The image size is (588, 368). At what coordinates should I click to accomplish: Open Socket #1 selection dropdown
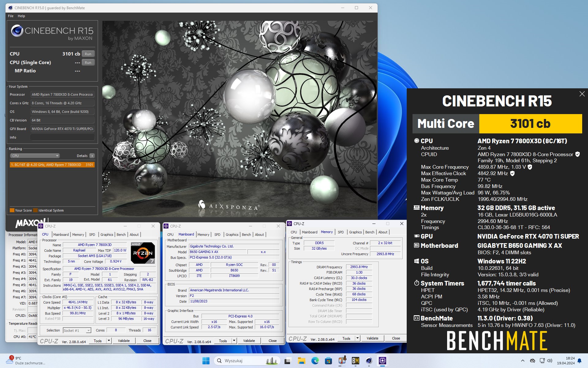(x=77, y=330)
